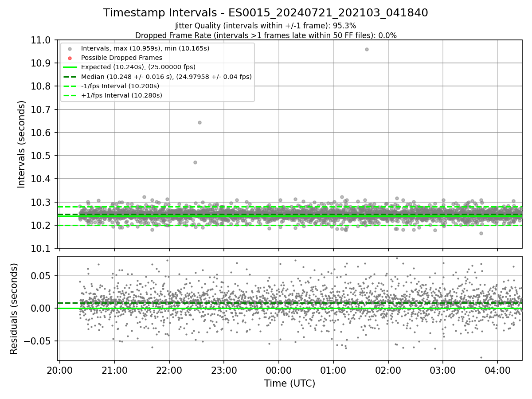
Task: Click the 03:00 time tick label
Action: click(x=443, y=371)
